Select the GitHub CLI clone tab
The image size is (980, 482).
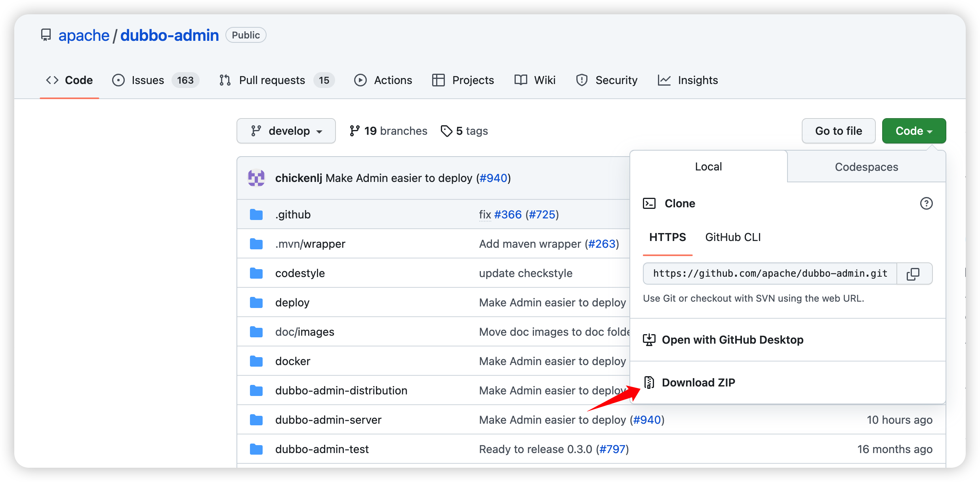(x=732, y=237)
